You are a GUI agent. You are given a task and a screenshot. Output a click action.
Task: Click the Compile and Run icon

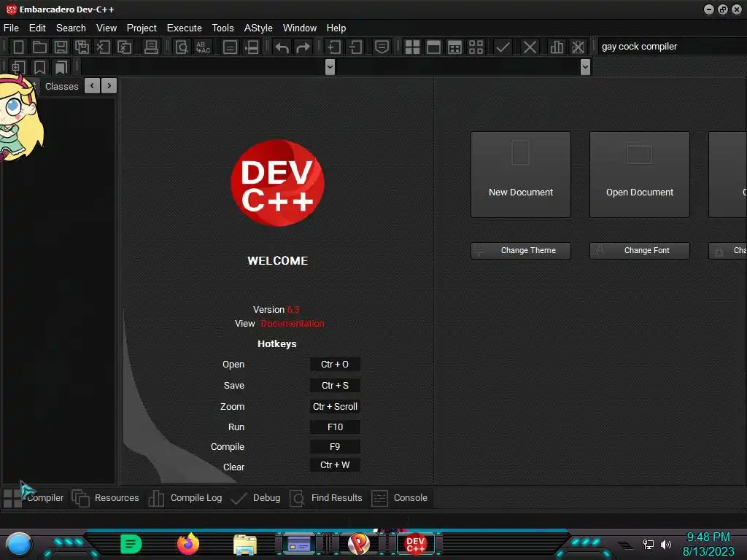[454, 47]
